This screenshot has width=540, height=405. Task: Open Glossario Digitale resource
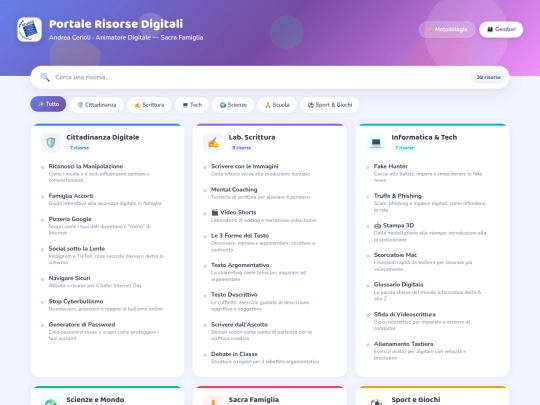click(x=432, y=291)
